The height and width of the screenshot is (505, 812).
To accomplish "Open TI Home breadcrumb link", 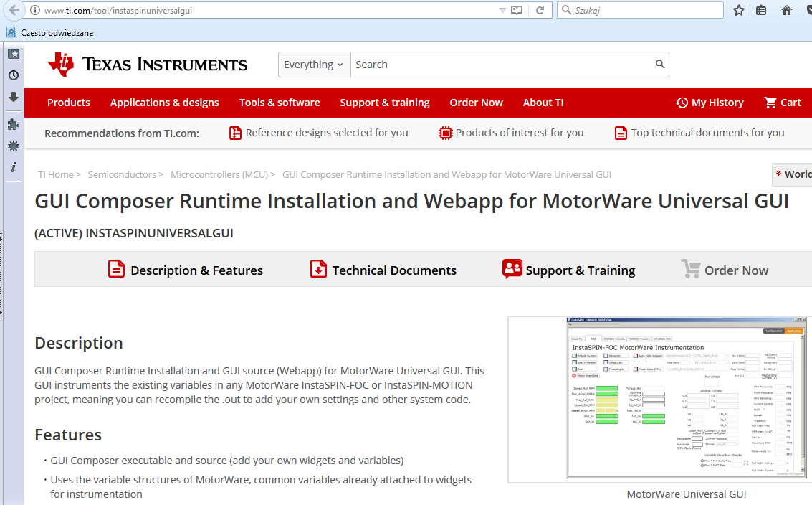I will coord(55,175).
